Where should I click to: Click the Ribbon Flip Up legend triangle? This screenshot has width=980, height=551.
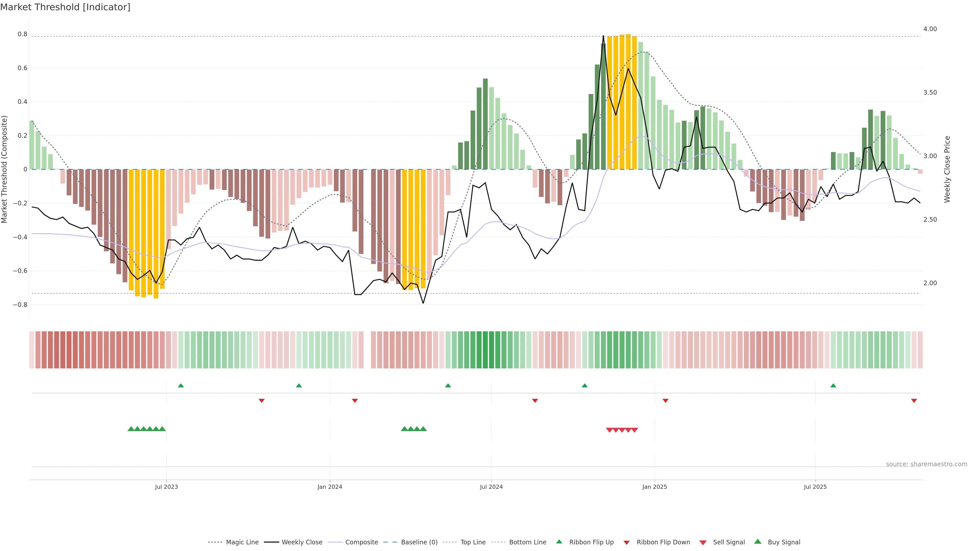point(559,542)
